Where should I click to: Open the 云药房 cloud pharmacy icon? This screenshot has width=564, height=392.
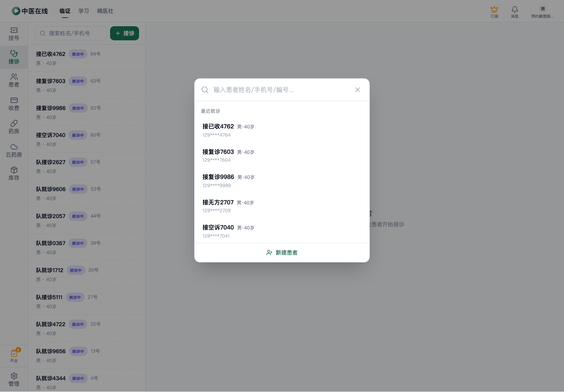14,151
